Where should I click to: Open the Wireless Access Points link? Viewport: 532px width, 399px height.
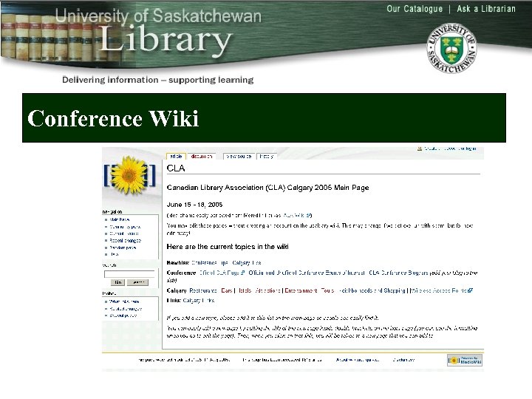coord(440,290)
